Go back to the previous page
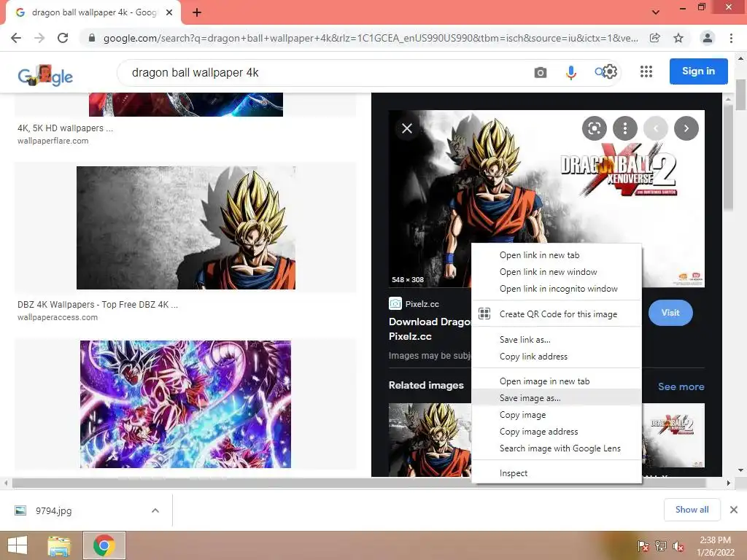 pyautogui.click(x=16, y=38)
